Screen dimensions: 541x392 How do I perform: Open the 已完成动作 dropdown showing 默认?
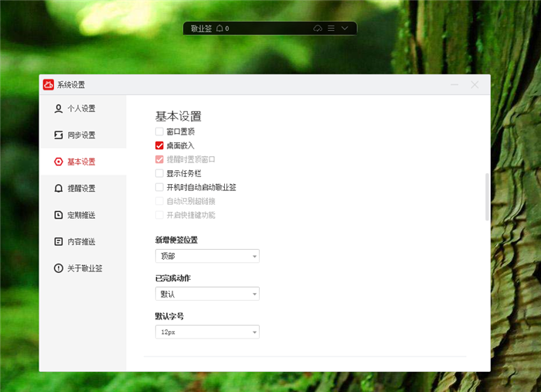207,294
